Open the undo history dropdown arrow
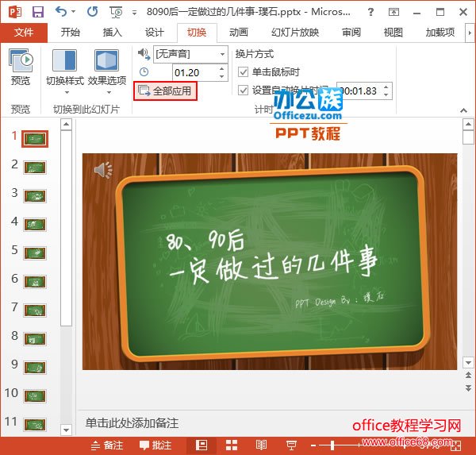 (74, 12)
